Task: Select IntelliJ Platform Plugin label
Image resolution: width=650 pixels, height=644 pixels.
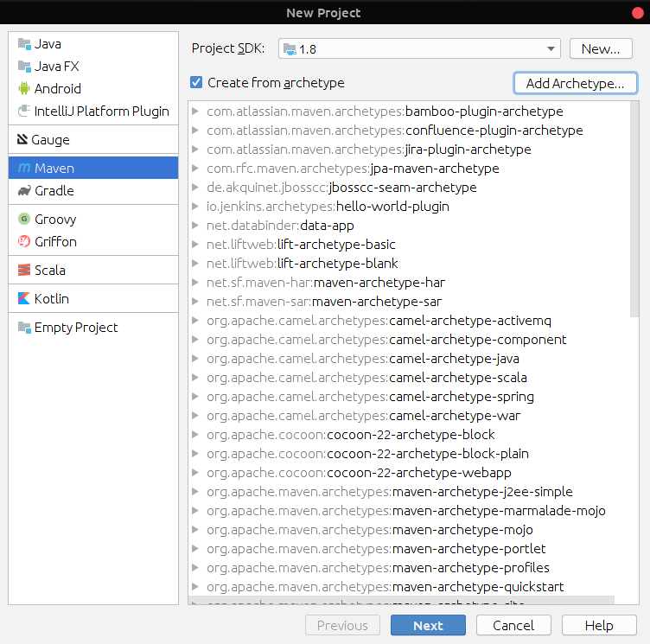Action: tap(102, 112)
